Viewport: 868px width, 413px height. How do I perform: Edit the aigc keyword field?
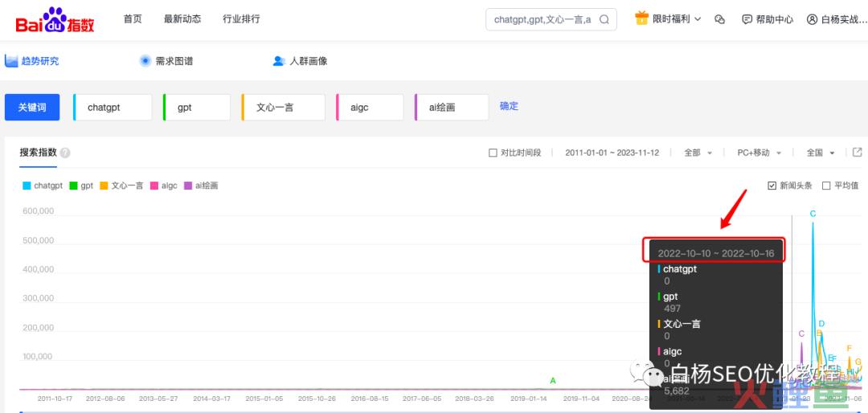tap(369, 108)
